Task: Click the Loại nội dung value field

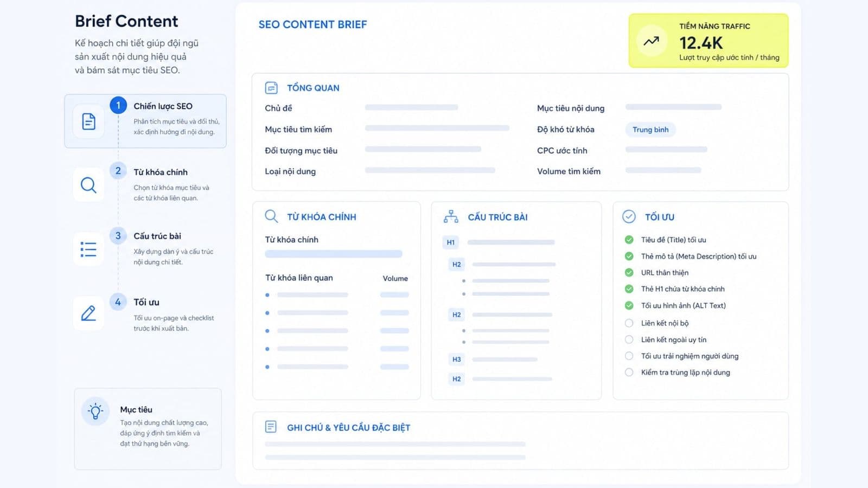Action: [430, 170]
